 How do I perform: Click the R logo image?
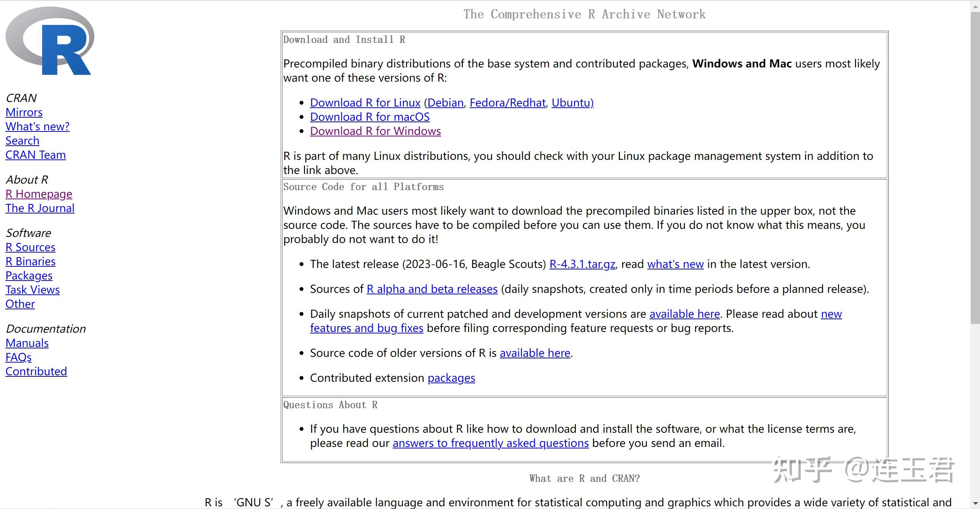point(50,41)
